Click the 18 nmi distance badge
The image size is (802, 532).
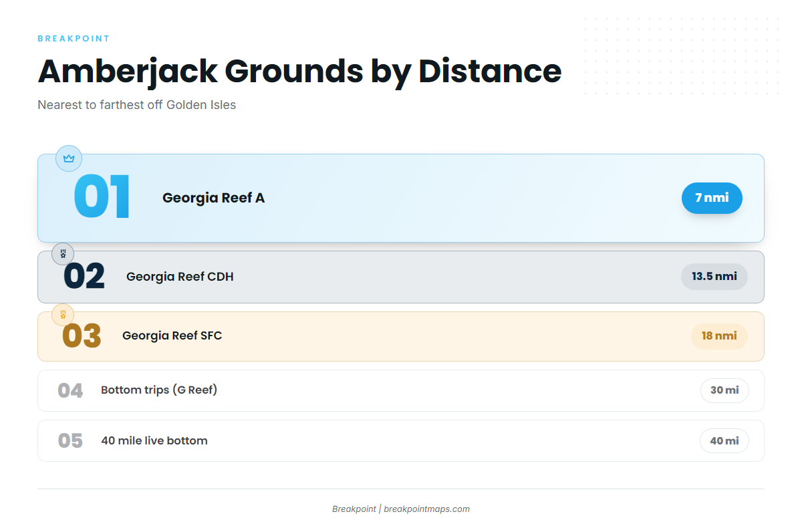[719, 336]
